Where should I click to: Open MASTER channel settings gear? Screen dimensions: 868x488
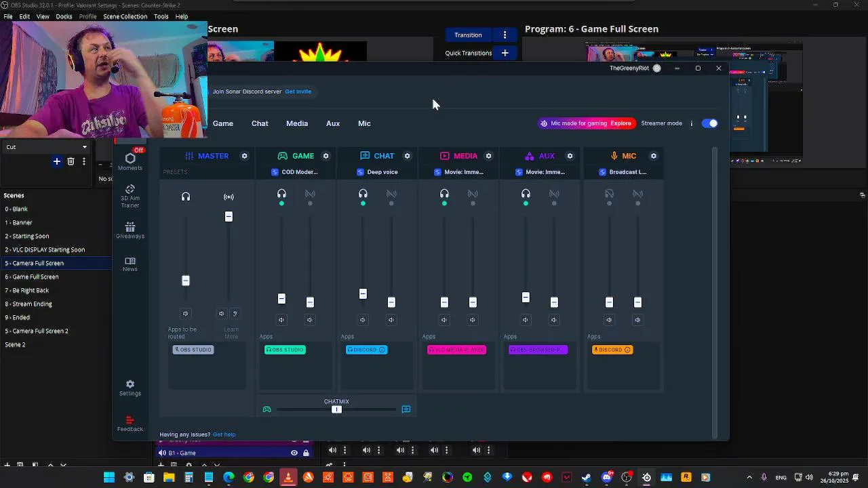click(x=244, y=156)
